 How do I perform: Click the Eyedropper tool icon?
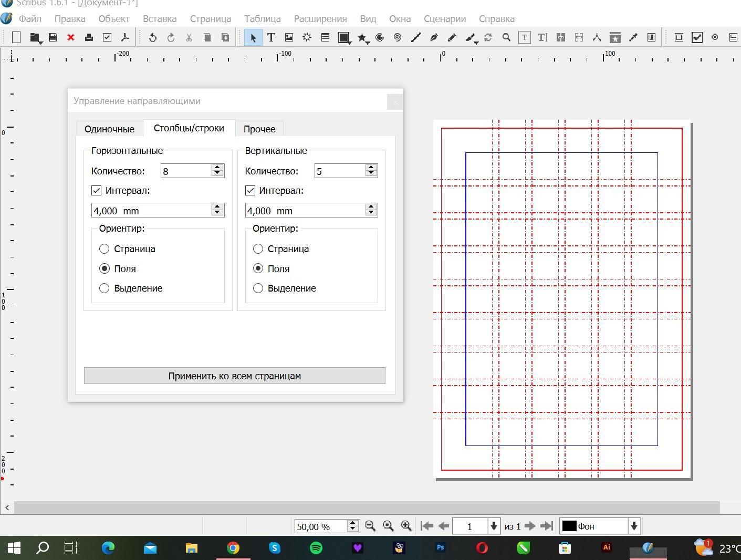[633, 37]
